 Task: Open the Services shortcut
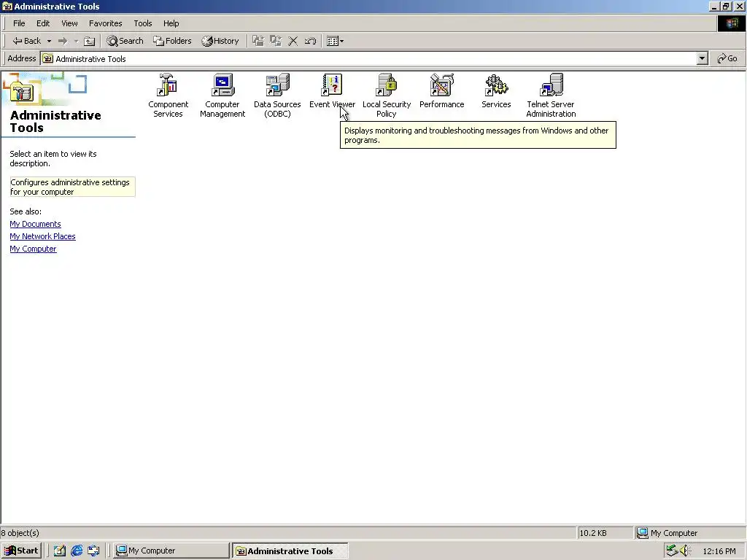tap(496, 91)
